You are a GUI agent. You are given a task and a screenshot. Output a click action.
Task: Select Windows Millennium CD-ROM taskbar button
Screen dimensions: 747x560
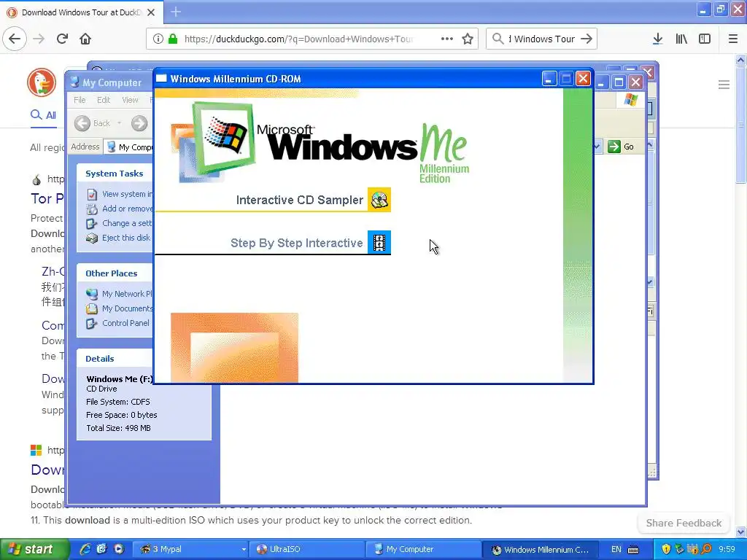[x=540, y=549]
